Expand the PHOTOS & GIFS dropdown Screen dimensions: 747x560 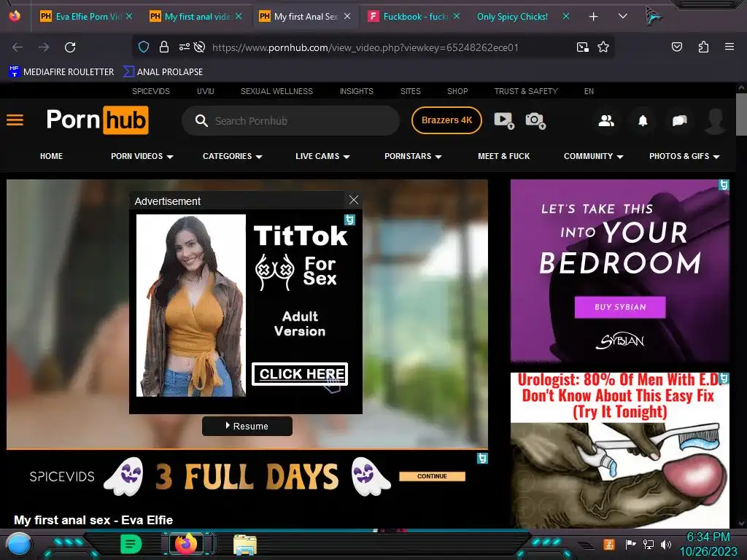(684, 156)
